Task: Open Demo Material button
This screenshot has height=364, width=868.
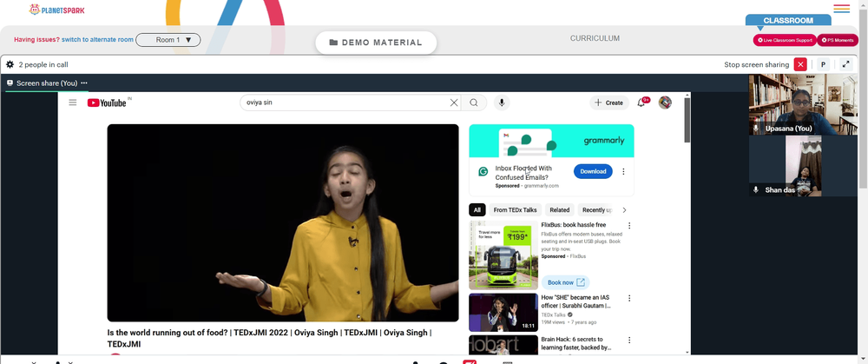Action: pyautogui.click(x=376, y=43)
